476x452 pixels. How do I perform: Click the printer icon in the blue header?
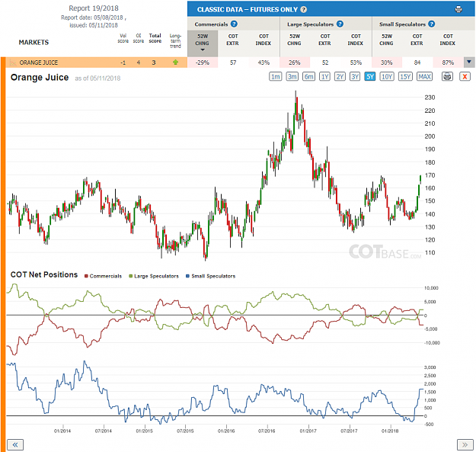click(458, 9)
